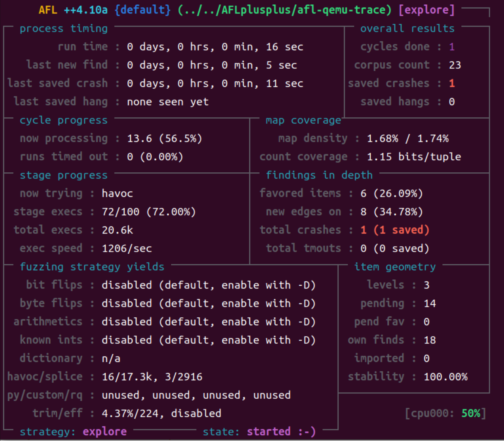Click the 'state: started :-)' status text
Screen dimensions: 504x441
coord(259,432)
